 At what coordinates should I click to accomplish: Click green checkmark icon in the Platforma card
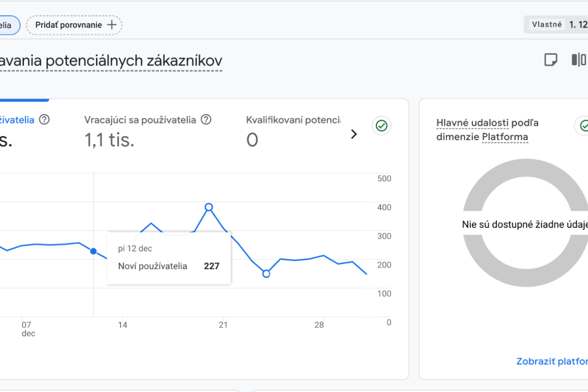tap(583, 126)
